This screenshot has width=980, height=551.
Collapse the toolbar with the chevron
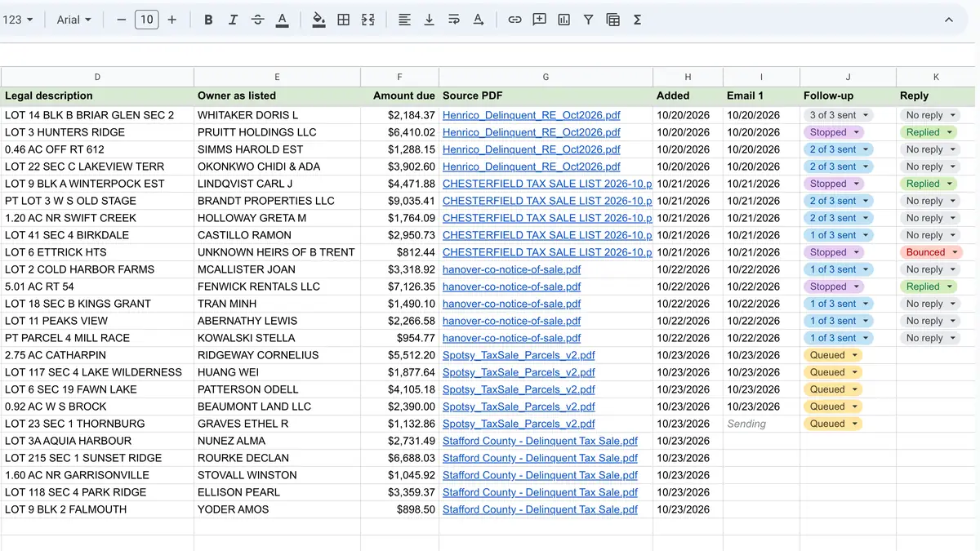click(x=949, y=20)
